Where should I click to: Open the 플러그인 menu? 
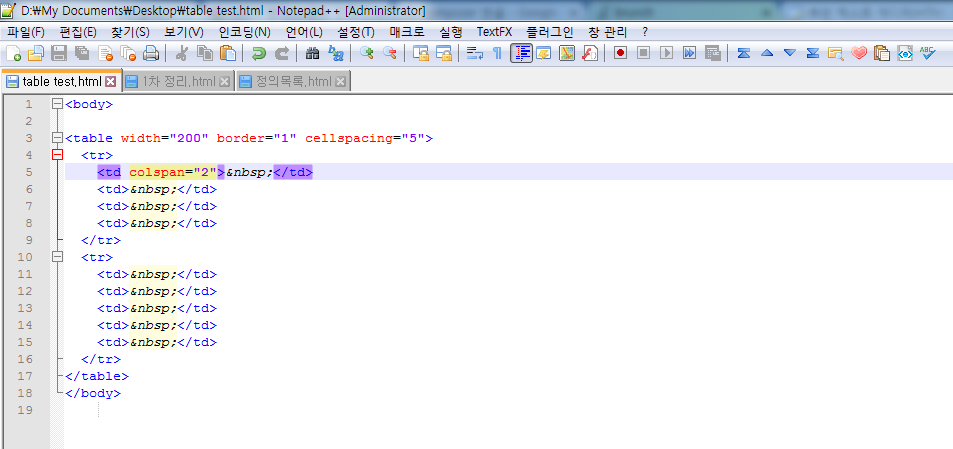(x=549, y=32)
